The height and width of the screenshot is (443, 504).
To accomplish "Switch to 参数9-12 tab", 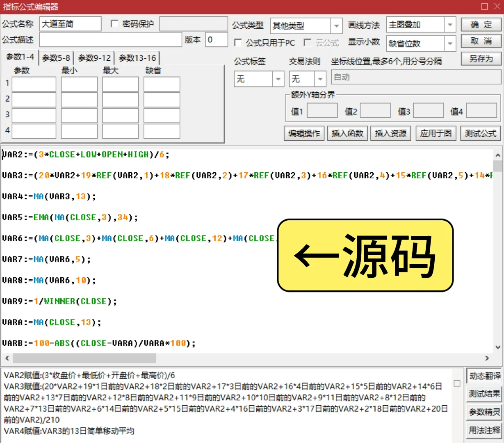I will coord(94,58).
